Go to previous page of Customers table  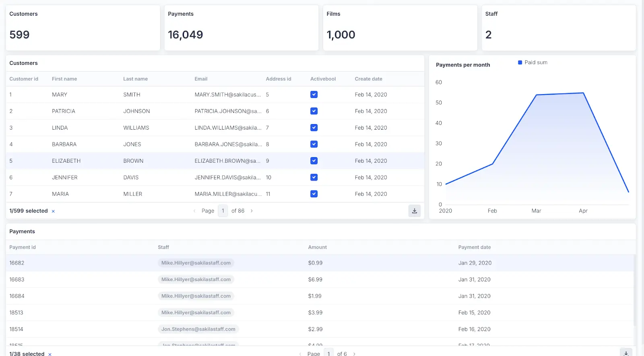[194, 211]
